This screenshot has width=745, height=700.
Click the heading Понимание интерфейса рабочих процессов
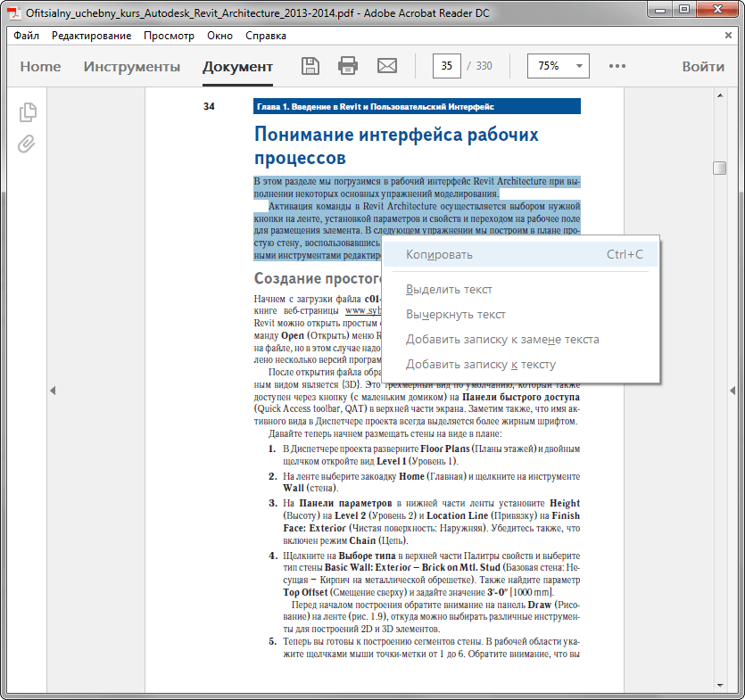pyautogui.click(x=396, y=145)
